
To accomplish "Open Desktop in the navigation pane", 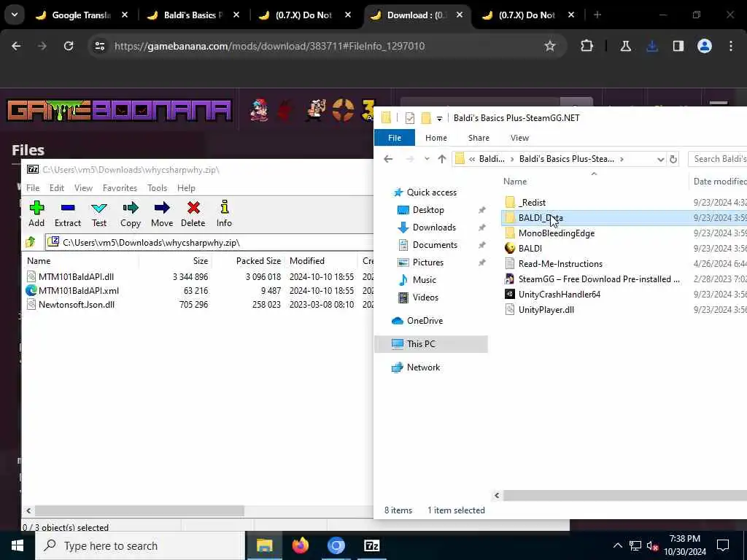I will [x=428, y=210].
